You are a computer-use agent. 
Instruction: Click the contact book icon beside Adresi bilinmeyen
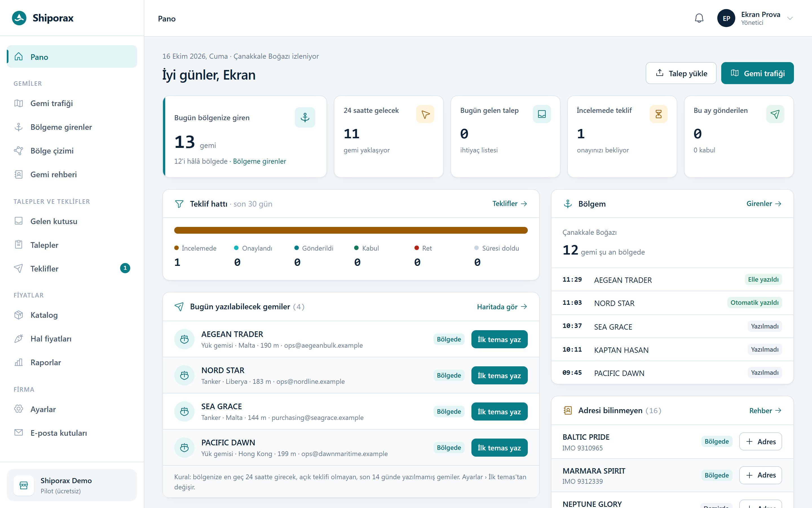[568, 411]
